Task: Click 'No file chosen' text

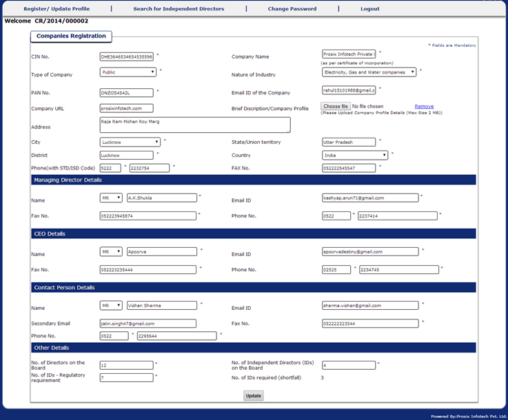Action: pyautogui.click(x=367, y=106)
